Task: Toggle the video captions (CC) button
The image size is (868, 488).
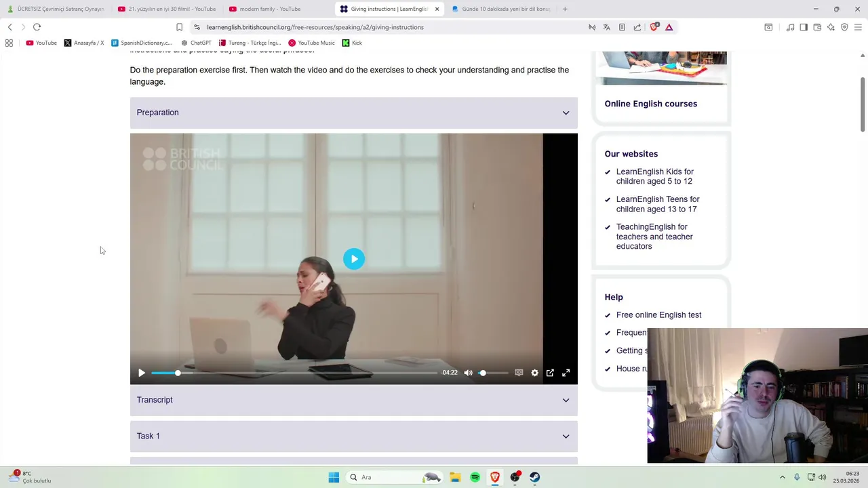Action: [519, 373]
